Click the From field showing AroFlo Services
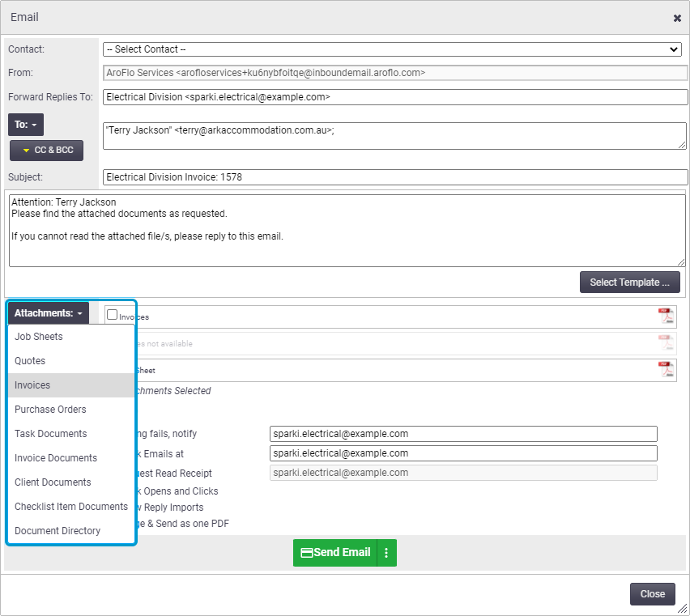 pos(395,73)
